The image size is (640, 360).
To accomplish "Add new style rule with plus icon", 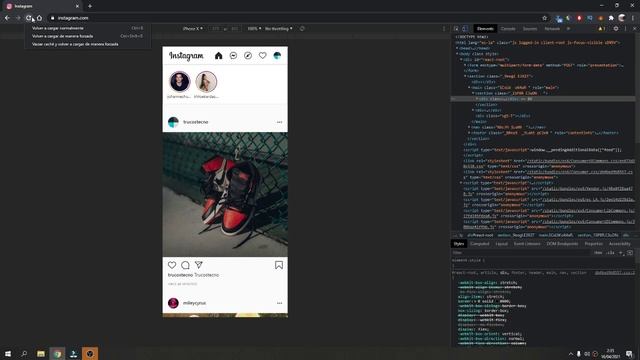I will (620, 253).
